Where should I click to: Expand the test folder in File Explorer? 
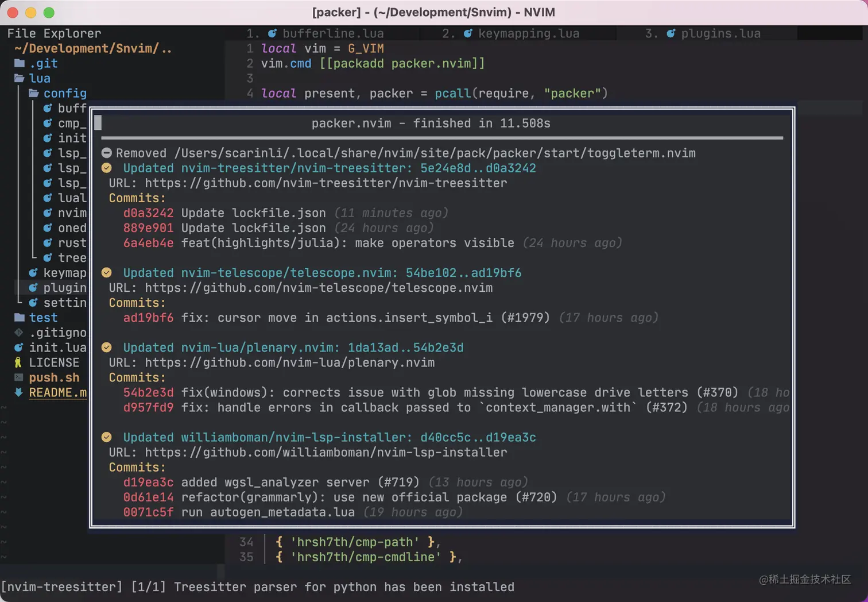pyautogui.click(x=20, y=317)
